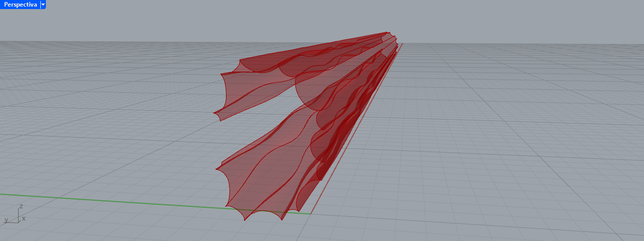Click the XYZ world axes icon

click(x=15, y=214)
